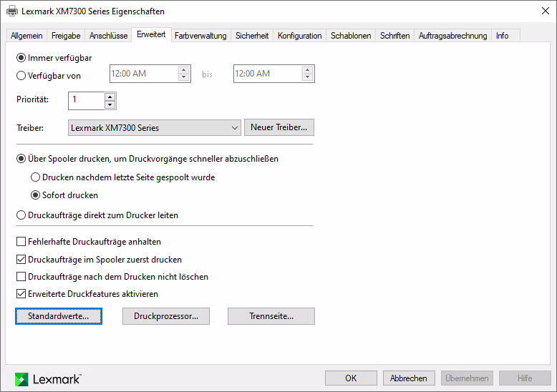Screen dimensions: 557x392
Task: Click the printer icon in title bar
Action: coord(12,11)
